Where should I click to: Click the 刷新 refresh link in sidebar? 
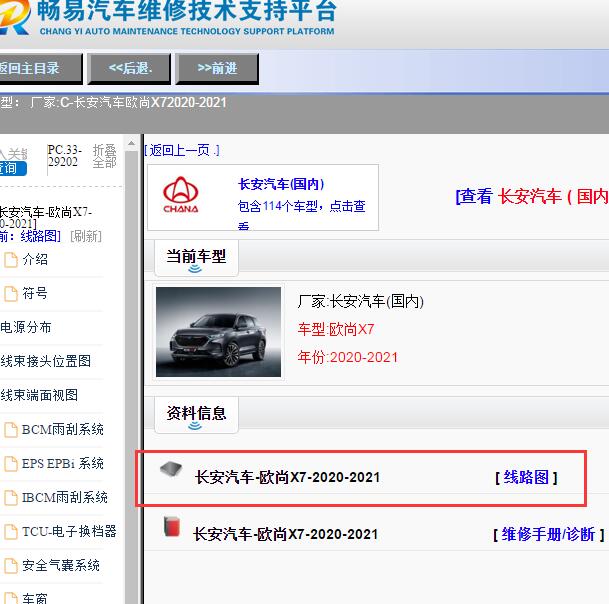(x=86, y=236)
